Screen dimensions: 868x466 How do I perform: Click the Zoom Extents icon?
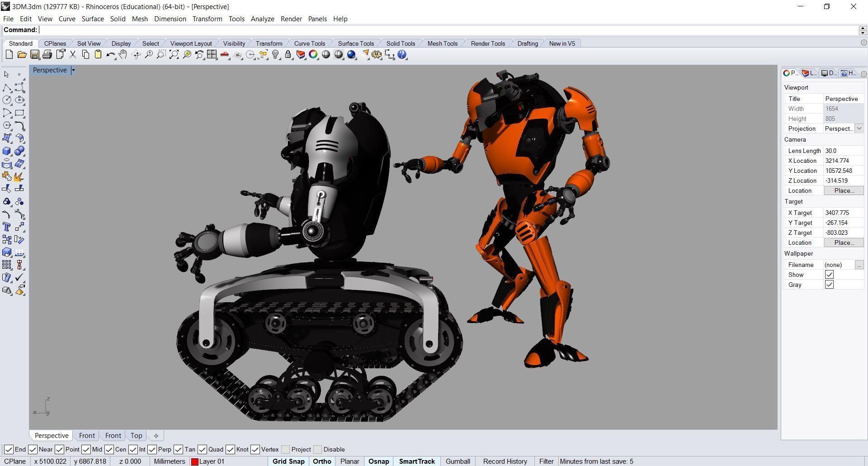pyautogui.click(x=174, y=55)
